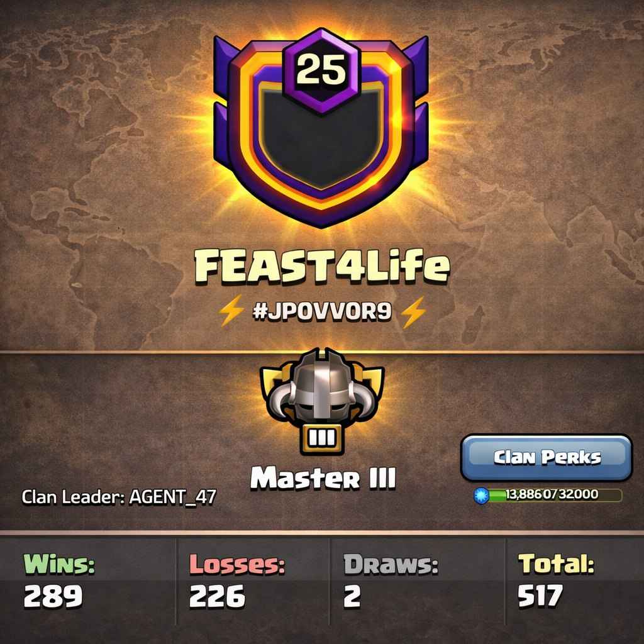The height and width of the screenshot is (644, 644).
Task: Click the FEAST4Life clan name
Action: click(x=321, y=268)
